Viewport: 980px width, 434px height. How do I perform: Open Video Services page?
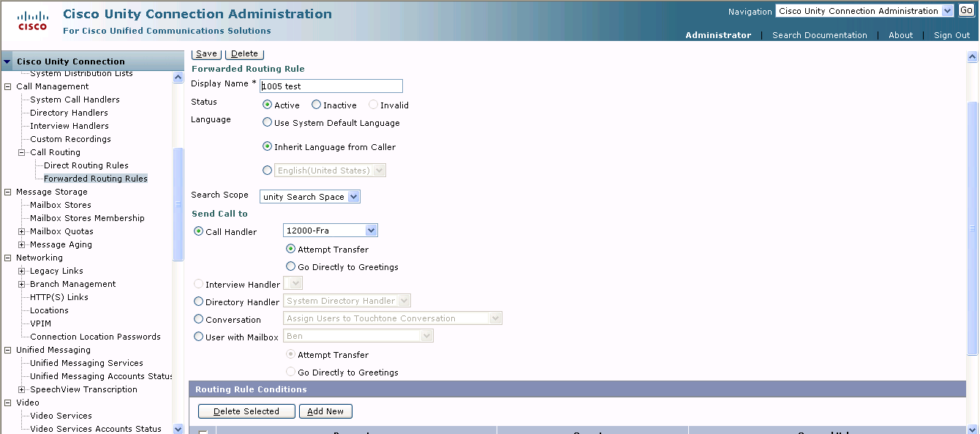(61, 416)
